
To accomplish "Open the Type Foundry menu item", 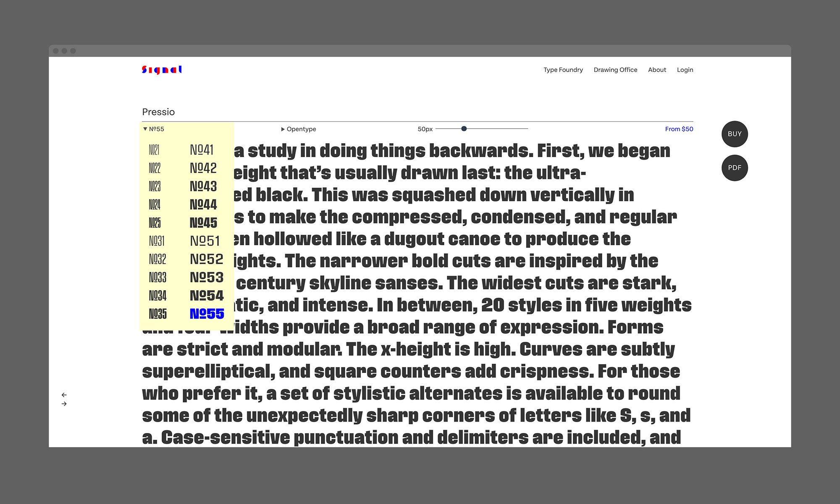I will point(563,70).
